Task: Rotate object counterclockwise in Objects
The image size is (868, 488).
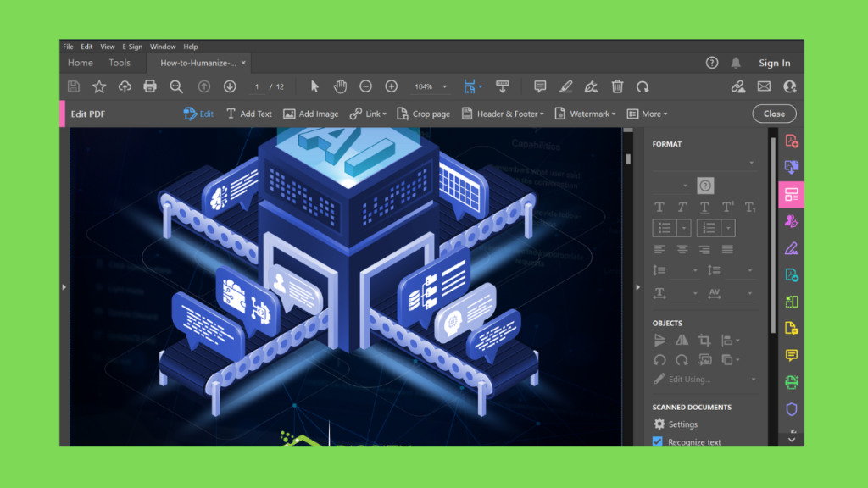Action: [659, 360]
